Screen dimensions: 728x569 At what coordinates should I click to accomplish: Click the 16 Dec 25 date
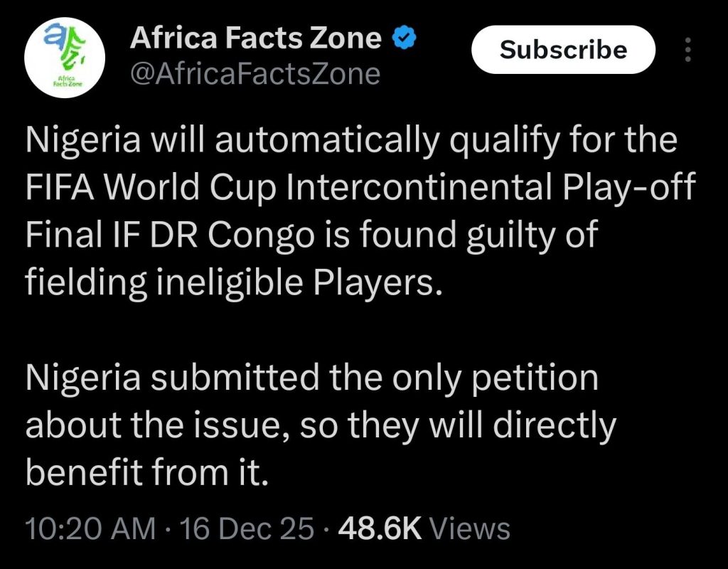coord(247,528)
